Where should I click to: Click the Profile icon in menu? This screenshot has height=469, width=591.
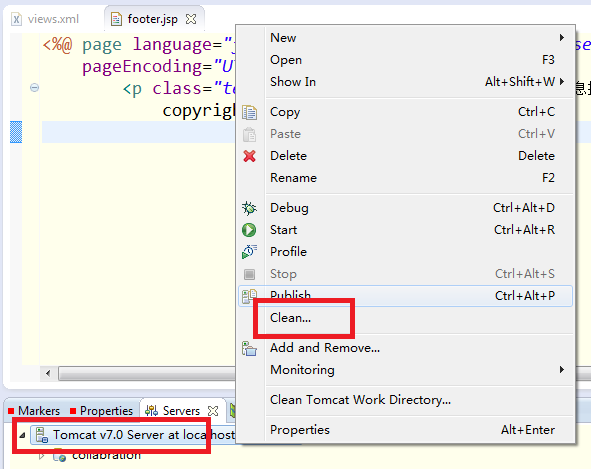pyautogui.click(x=249, y=252)
